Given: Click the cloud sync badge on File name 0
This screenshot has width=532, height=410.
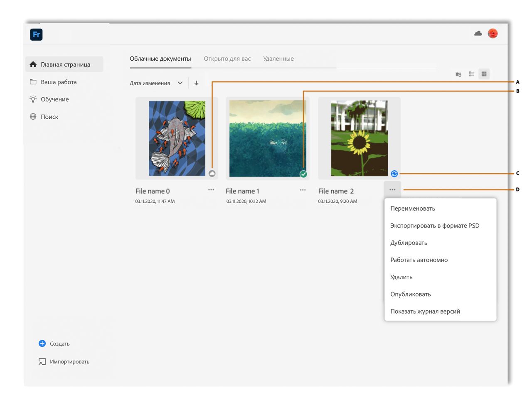Looking at the screenshot, I should [212, 173].
